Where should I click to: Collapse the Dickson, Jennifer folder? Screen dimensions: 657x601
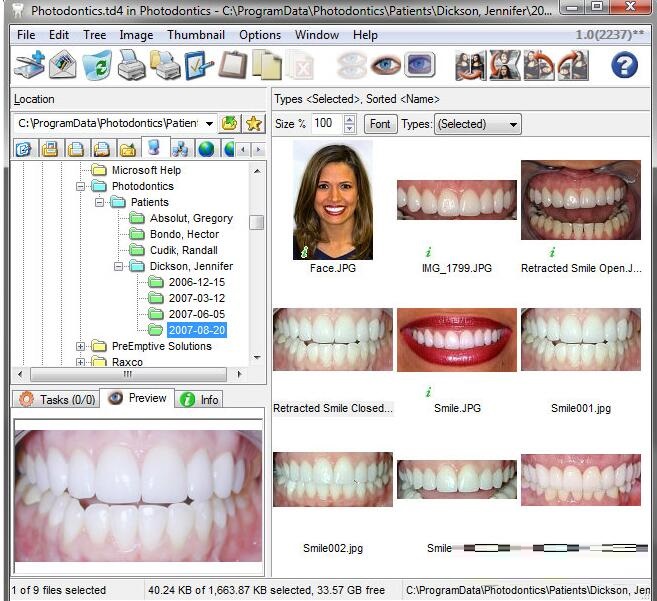[119, 267]
